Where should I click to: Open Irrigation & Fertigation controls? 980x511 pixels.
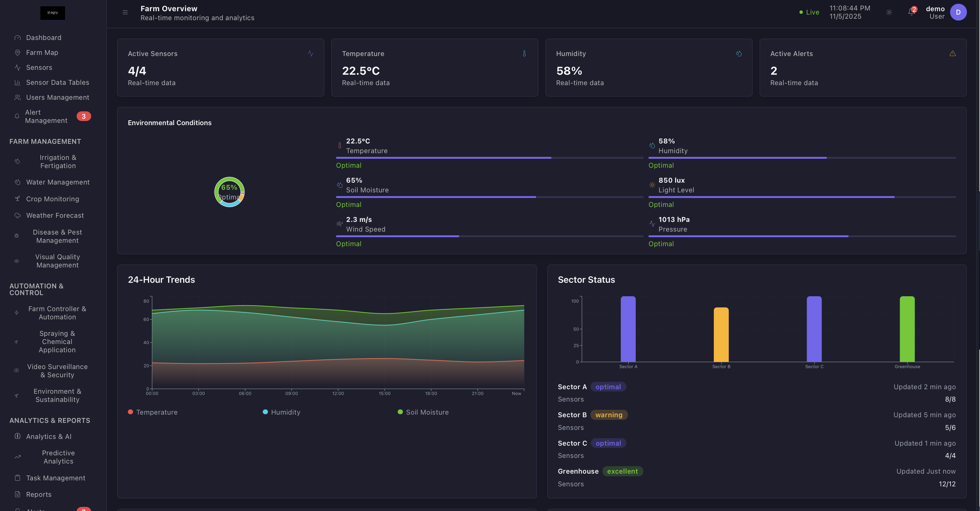pos(58,161)
